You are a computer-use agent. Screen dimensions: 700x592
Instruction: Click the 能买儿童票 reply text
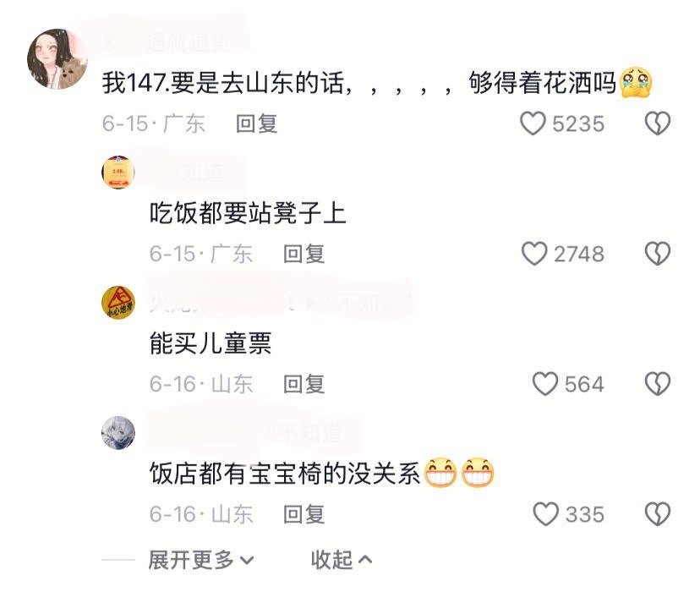coord(211,343)
